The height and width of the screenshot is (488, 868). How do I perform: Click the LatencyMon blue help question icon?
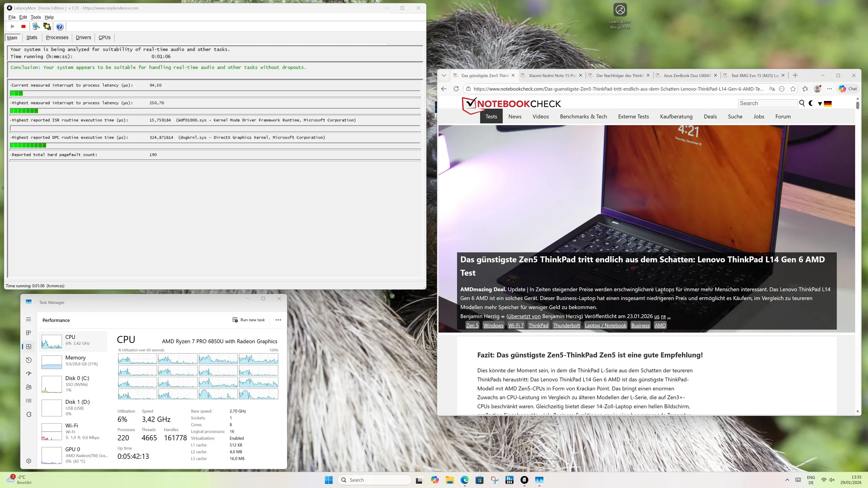coord(60,26)
